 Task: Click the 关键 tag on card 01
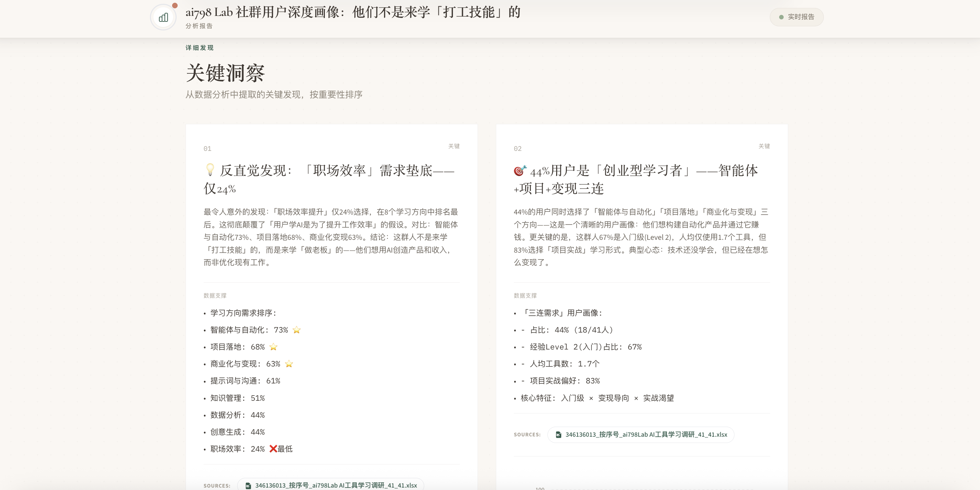pyautogui.click(x=454, y=146)
